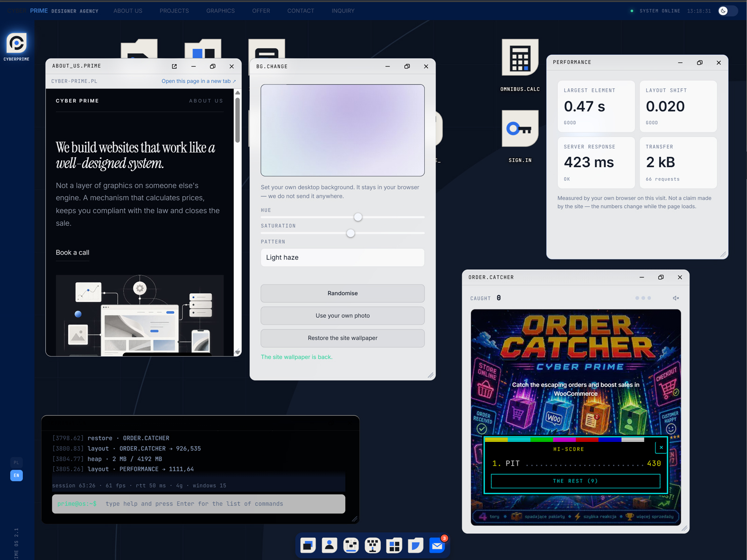Viewport: 747px width, 560px height.
Task: Adjust the Saturation slider handle
Action: click(x=351, y=233)
